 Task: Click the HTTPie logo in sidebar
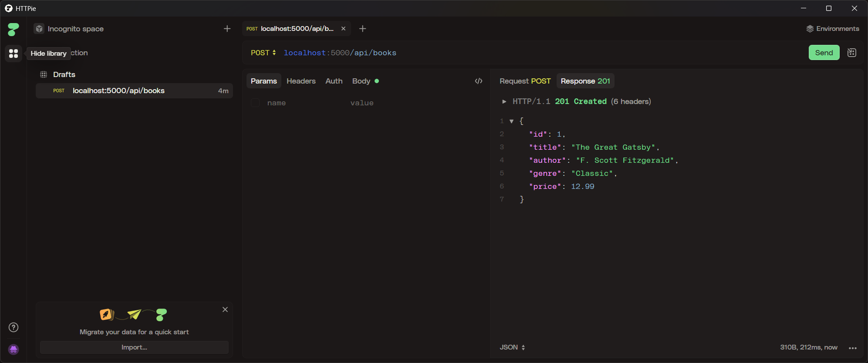click(14, 30)
